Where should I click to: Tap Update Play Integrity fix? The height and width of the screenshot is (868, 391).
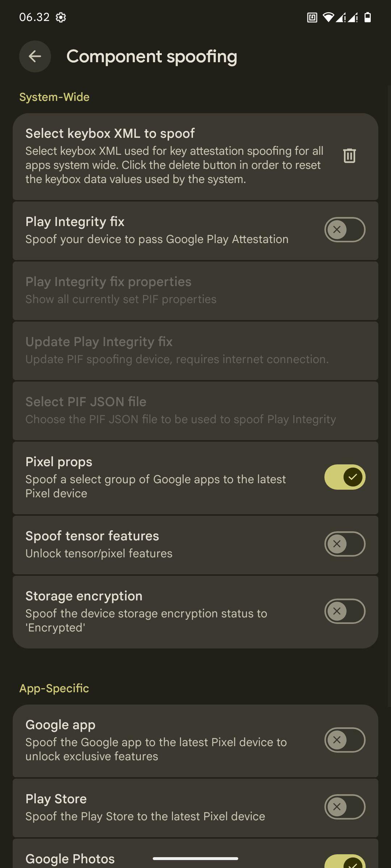coord(195,350)
